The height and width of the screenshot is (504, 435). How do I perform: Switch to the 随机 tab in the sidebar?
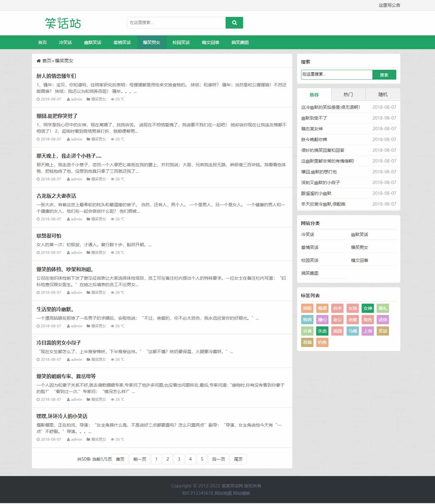[383, 95]
